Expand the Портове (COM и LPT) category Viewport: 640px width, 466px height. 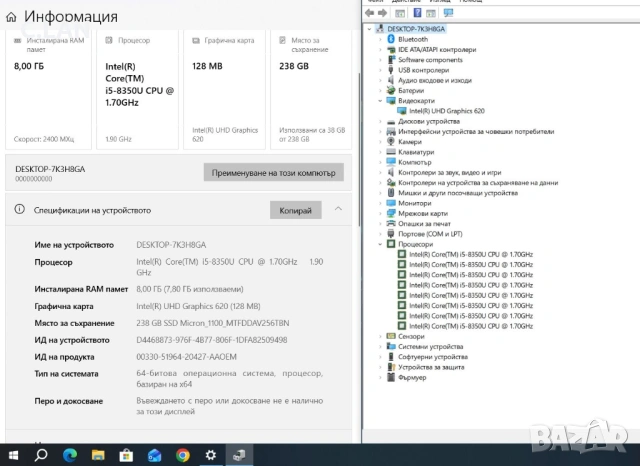pos(380,234)
